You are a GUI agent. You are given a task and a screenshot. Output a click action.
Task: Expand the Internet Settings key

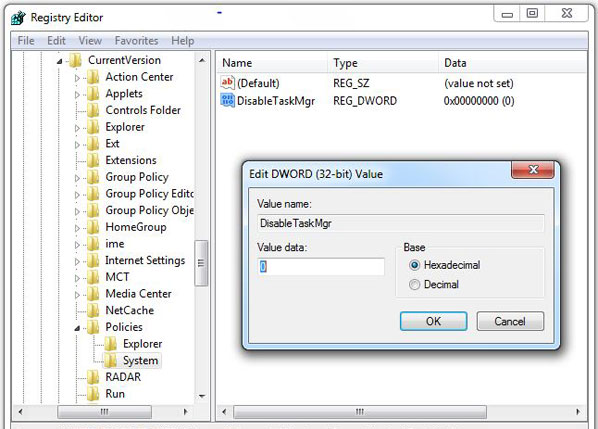77,262
